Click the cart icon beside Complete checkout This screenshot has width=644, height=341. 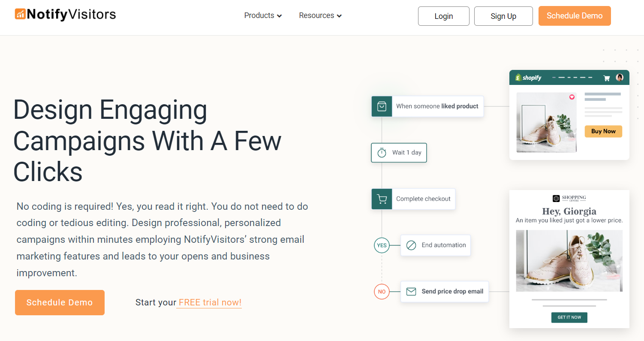(382, 199)
